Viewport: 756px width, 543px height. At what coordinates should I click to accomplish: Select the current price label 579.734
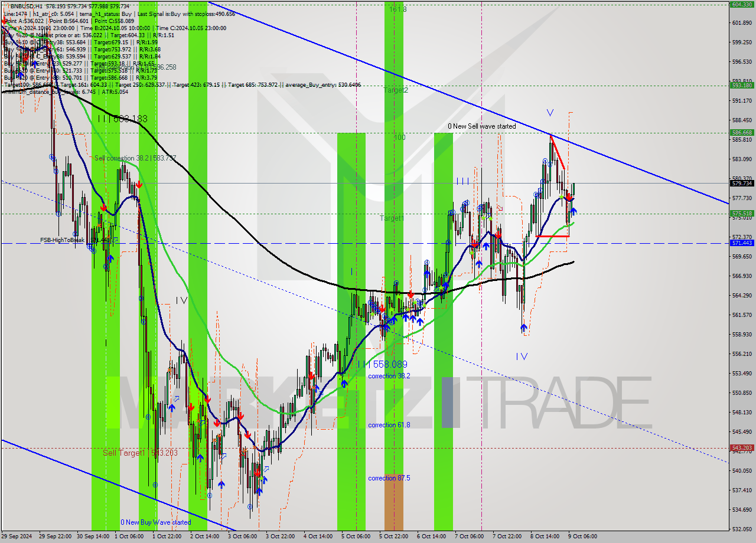(742, 183)
